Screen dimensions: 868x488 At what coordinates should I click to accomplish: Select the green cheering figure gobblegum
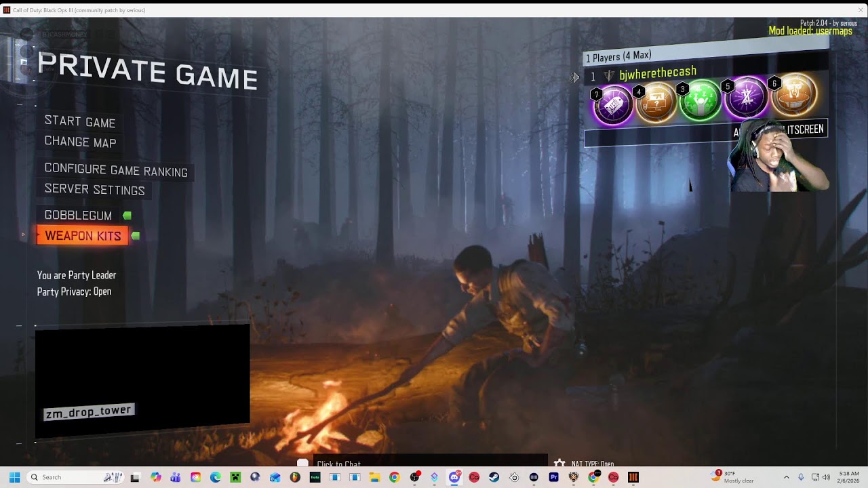701,100
